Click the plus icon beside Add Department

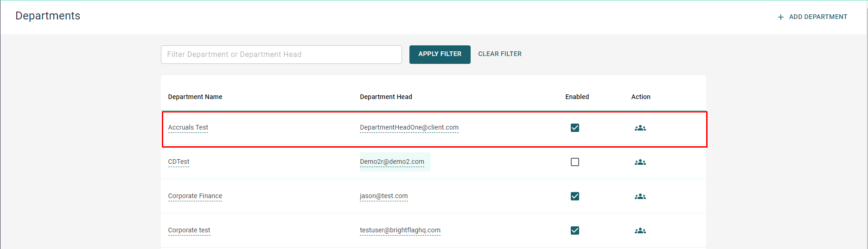(x=781, y=17)
